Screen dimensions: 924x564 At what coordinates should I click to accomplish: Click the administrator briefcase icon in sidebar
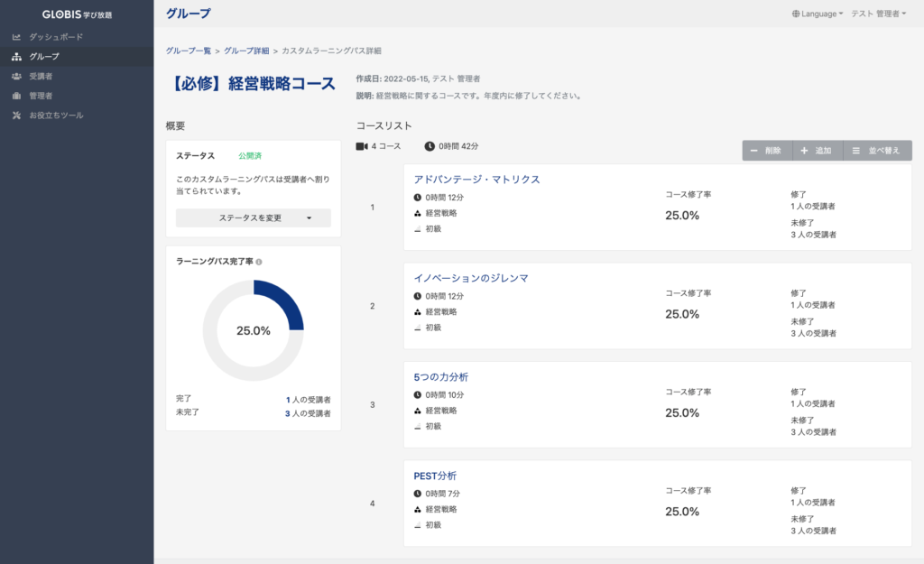[16, 96]
